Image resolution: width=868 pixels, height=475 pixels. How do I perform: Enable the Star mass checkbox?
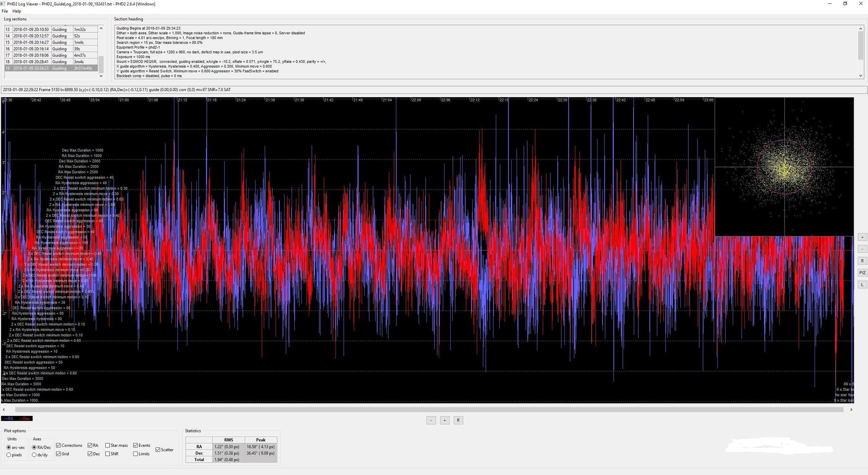(108, 445)
